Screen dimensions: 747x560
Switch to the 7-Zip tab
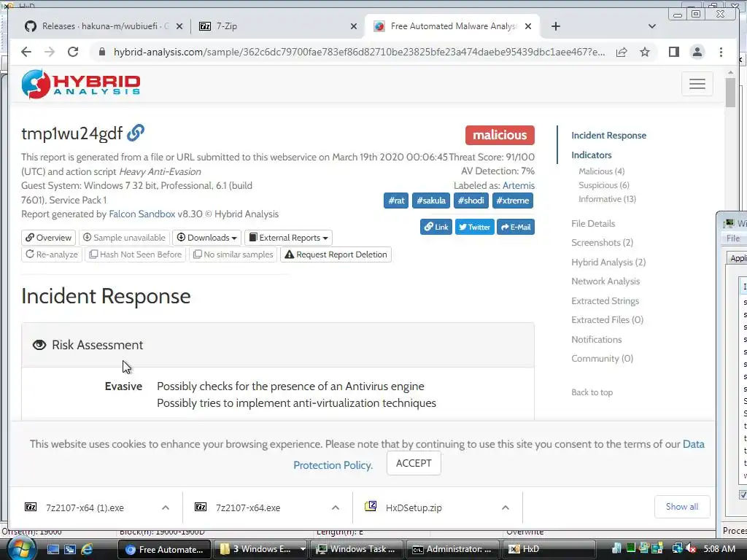(278, 26)
